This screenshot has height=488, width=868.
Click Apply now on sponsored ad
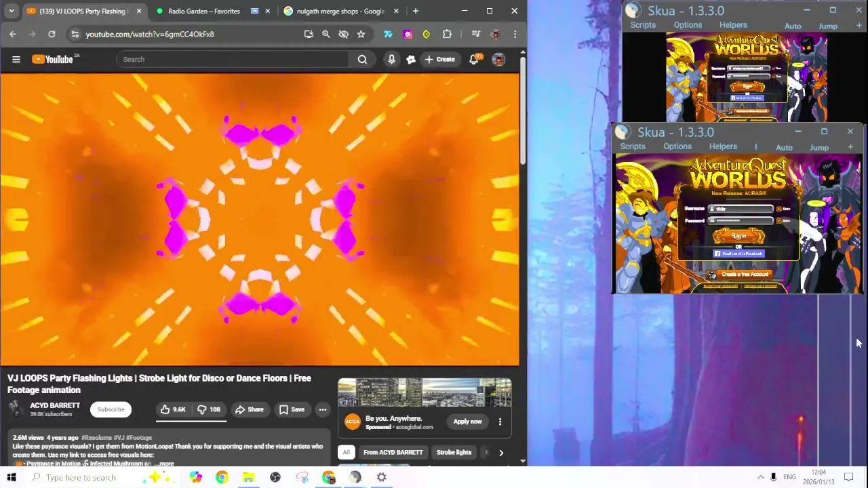[468, 422]
